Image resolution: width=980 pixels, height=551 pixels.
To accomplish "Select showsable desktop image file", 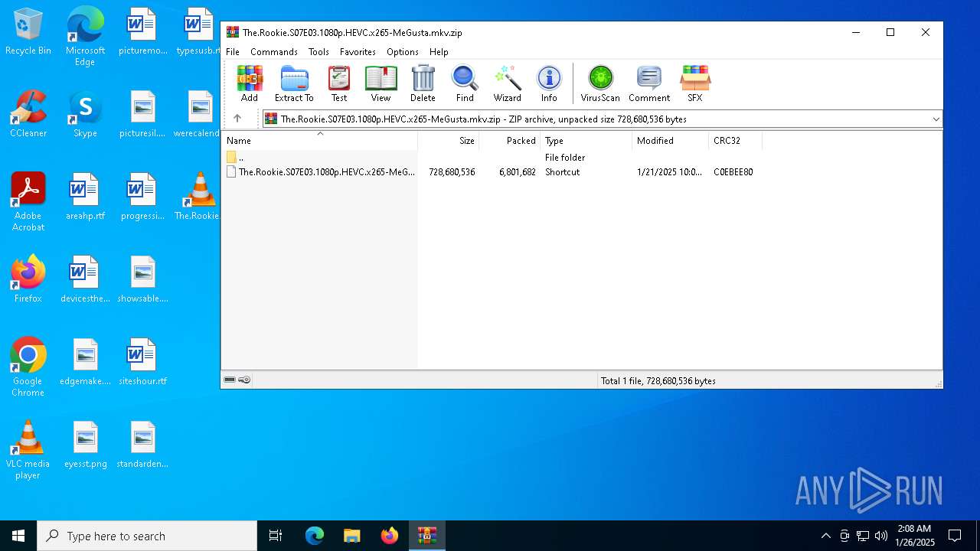I will [x=142, y=279].
